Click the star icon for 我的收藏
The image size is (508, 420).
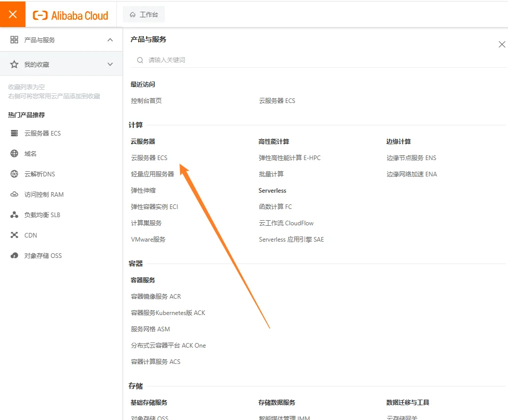(x=14, y=64)
